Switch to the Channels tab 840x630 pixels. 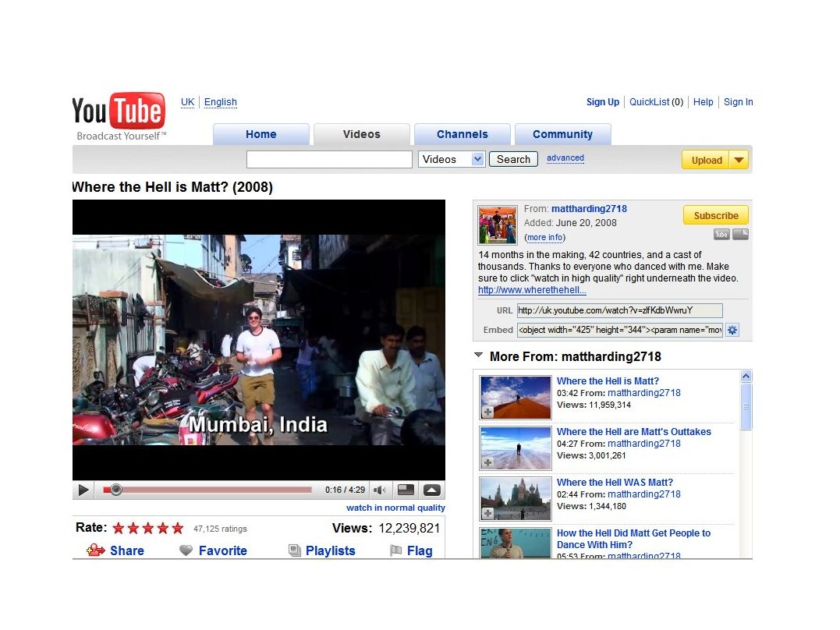click(462, 133)
